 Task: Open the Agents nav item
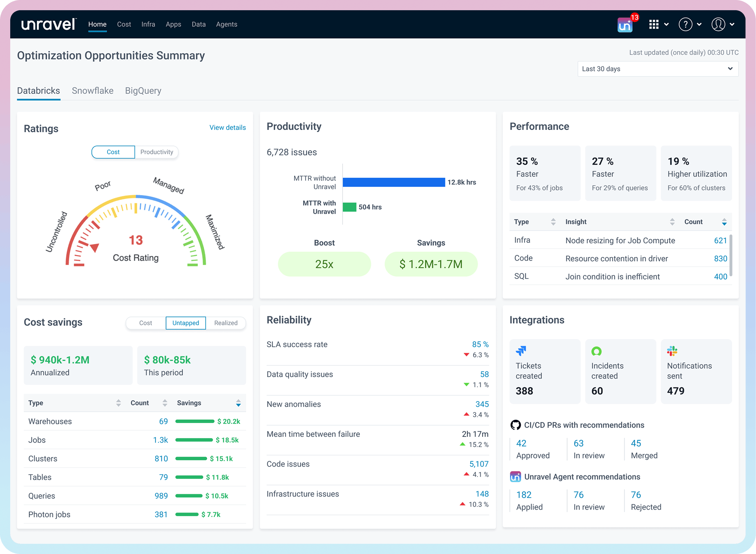click(x=226, y=24)
